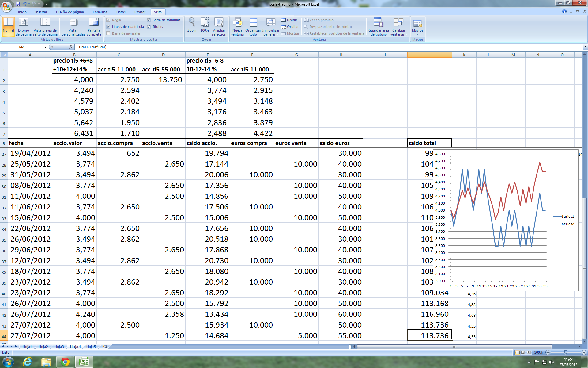The height and width of the screenshot is (368, 588).
Task: Click the Dividir button
Action: click(x=289, y=20)
